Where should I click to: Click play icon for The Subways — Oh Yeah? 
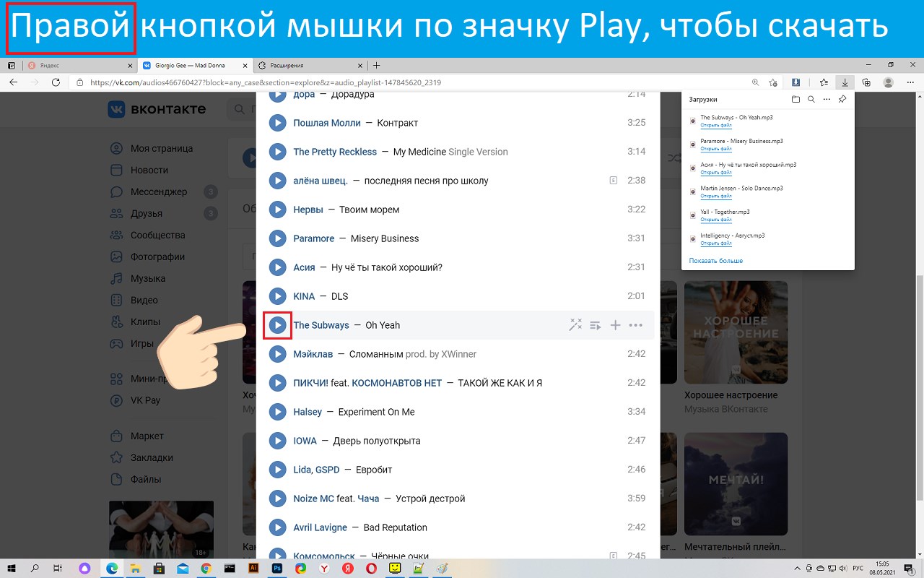[277, 325]
